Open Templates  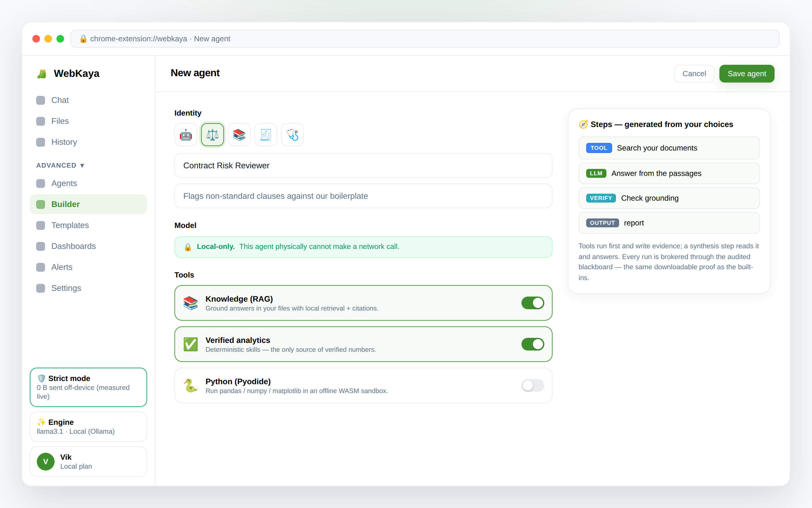(88, 225)
